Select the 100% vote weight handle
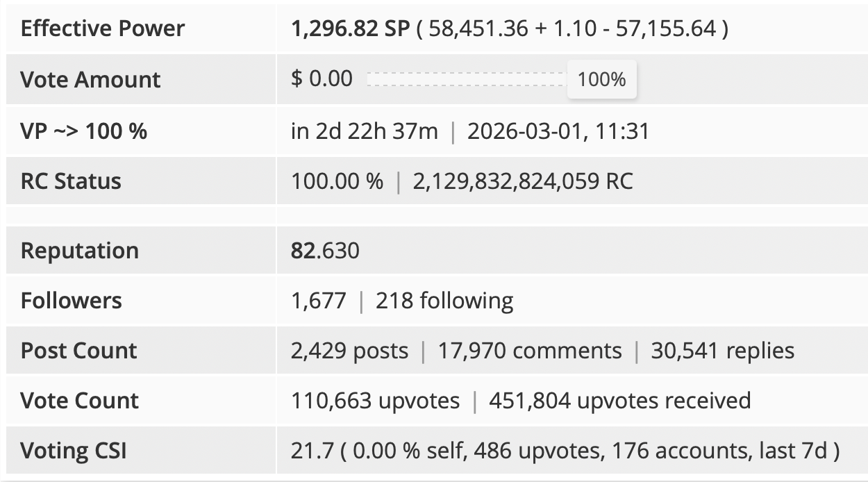The height and width of the screenshot is (482, 868). [x=602, y=79]
